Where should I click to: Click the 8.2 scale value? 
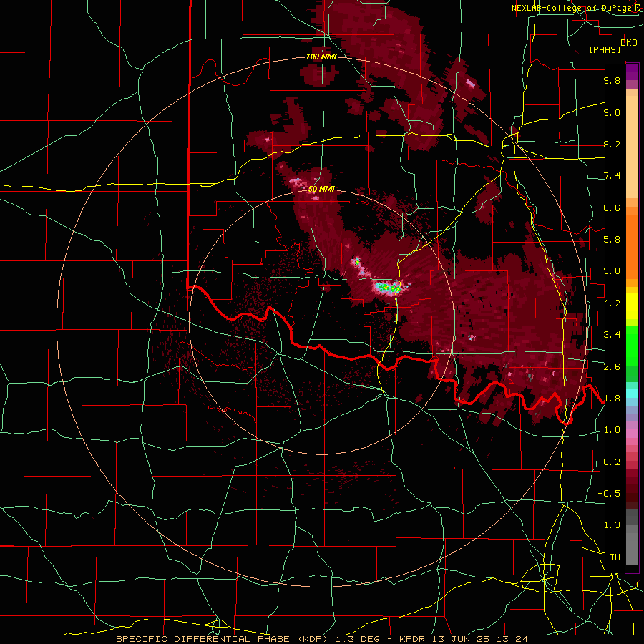point(612,144)
